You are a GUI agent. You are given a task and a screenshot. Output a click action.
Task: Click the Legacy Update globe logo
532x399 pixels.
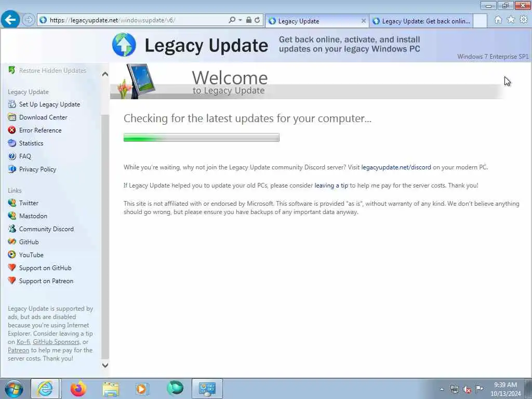(x=124, y=45)
